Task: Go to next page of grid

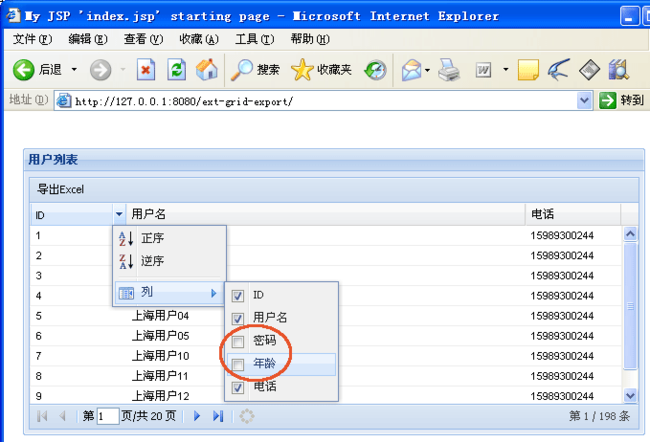Action: pyautogui.click(x=197, y=416)
